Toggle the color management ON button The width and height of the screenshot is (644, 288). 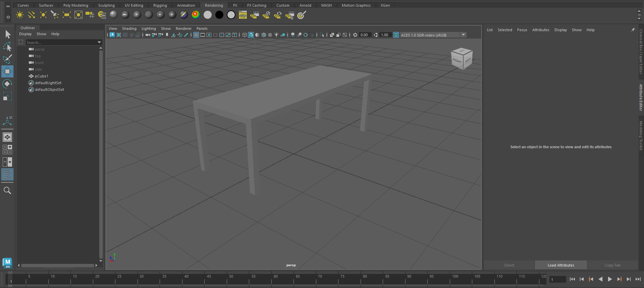coord(396,35)
